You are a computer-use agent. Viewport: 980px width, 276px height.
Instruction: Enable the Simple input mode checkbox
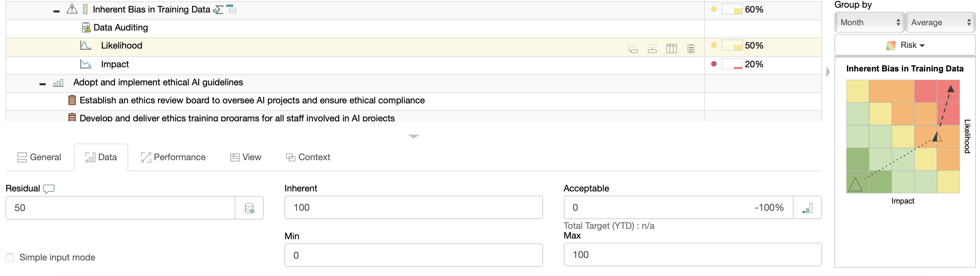point(10,258)
